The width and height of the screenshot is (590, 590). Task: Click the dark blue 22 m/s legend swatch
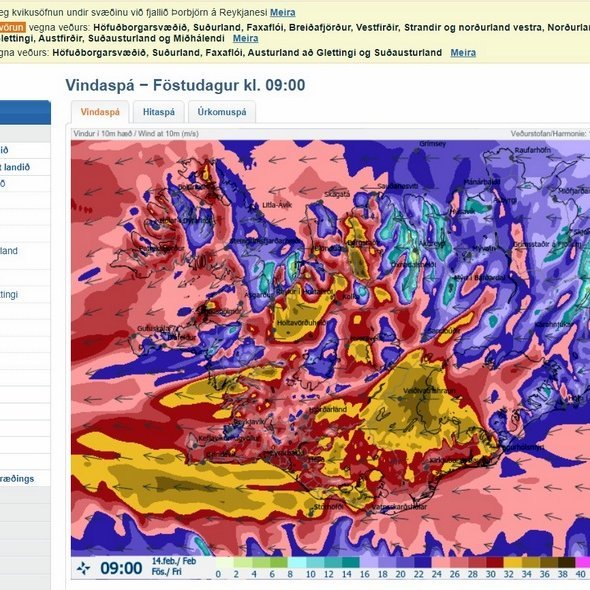coord(423,563)
